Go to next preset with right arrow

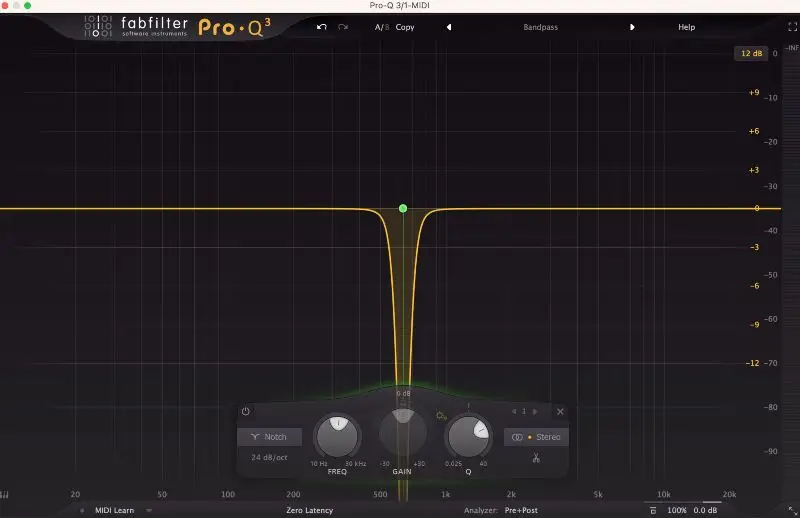point(632,27)
